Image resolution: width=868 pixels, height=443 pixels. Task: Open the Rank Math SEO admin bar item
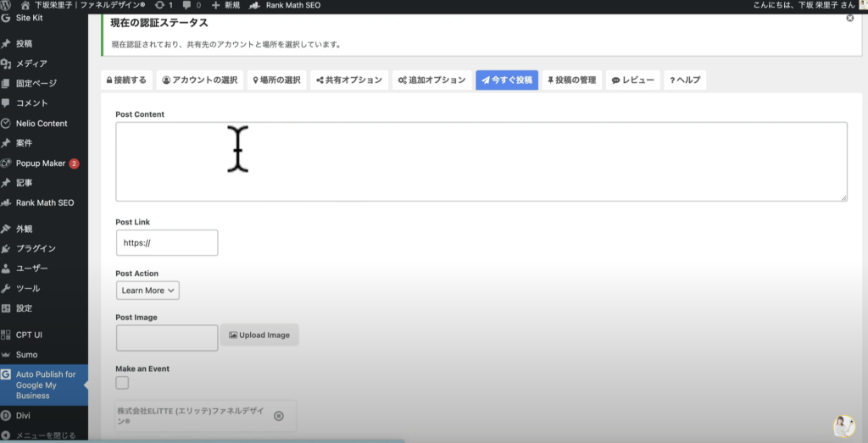click(281, 5)
